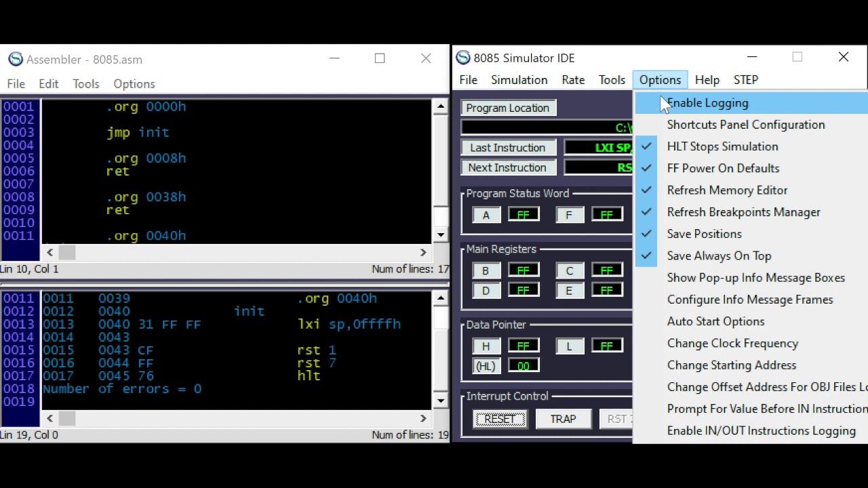868x488 pixels.
Task: Open the Simulation menu
Action: 519,79
